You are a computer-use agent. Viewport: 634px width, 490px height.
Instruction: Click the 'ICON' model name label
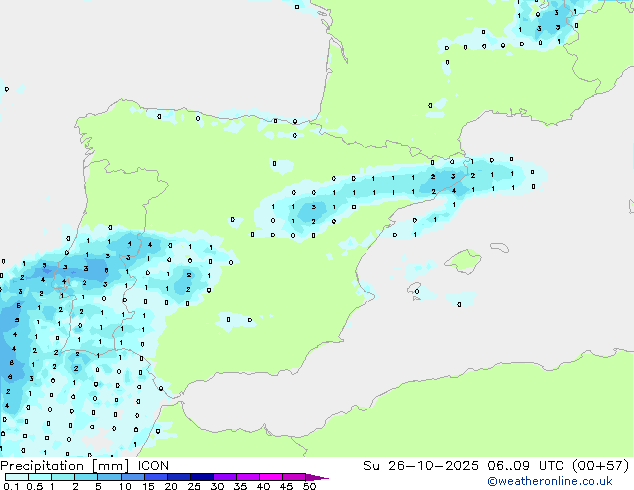click(x=153, y=466)
